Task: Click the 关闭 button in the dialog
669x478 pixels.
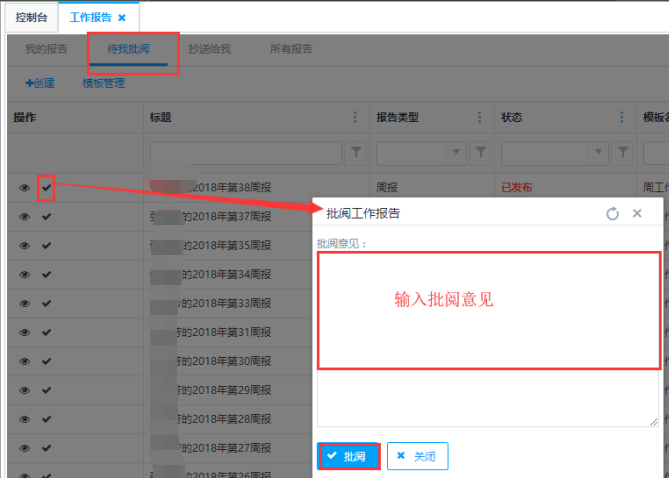Action: pos(417,456)
